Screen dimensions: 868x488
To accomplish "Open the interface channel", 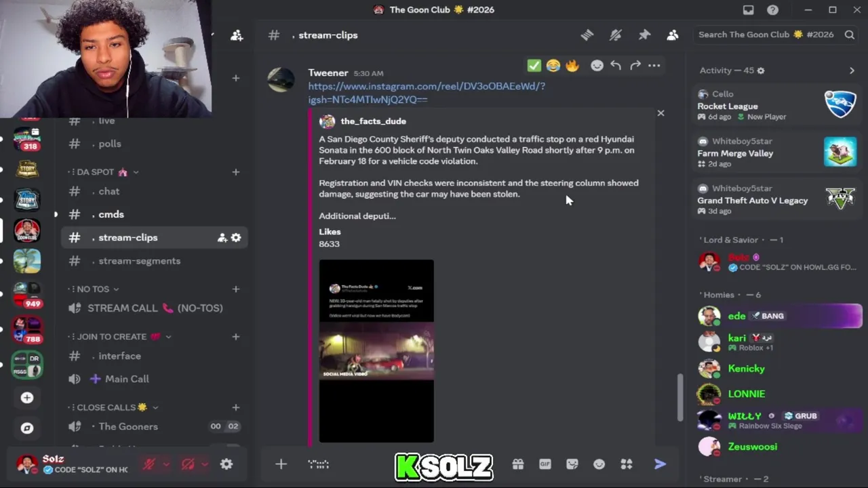I will [x=155, y=356].
